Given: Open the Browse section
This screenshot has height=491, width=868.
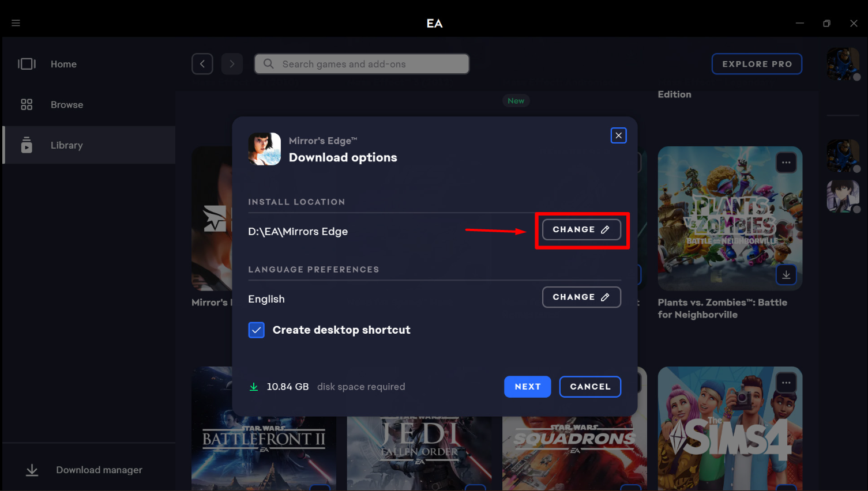Looking at the screenshot, I should coord(89,105).
